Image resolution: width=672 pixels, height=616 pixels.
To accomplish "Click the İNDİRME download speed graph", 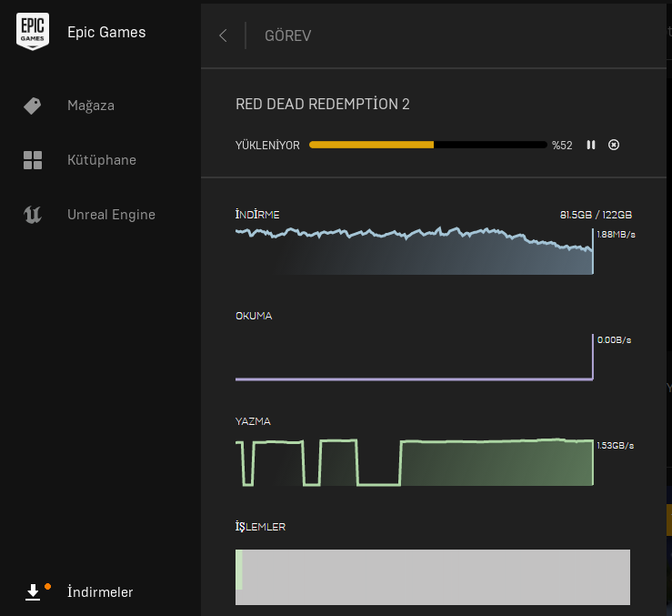I will coord(414,252).
